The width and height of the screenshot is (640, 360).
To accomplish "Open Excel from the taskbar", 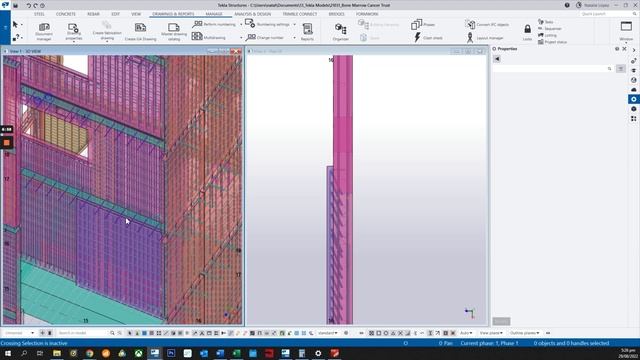I will point(236,353).
